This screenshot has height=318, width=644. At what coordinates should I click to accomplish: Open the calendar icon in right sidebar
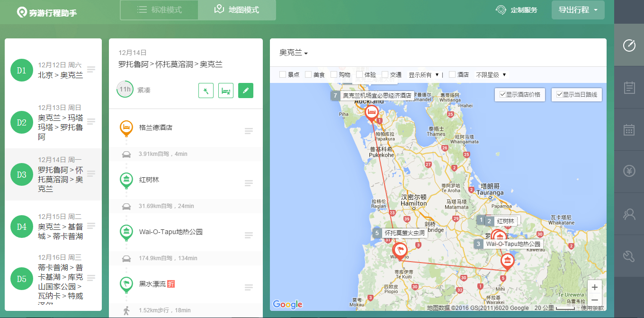(x=629, y=129)
